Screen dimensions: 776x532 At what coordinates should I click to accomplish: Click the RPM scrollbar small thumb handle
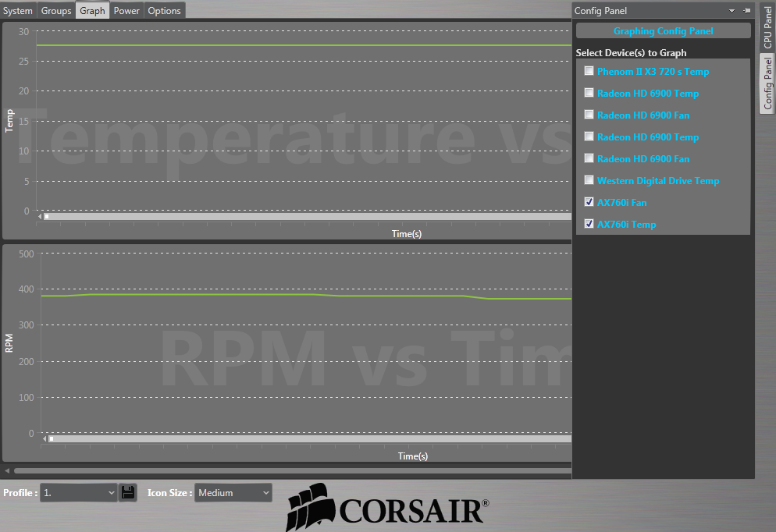(52, 438)
